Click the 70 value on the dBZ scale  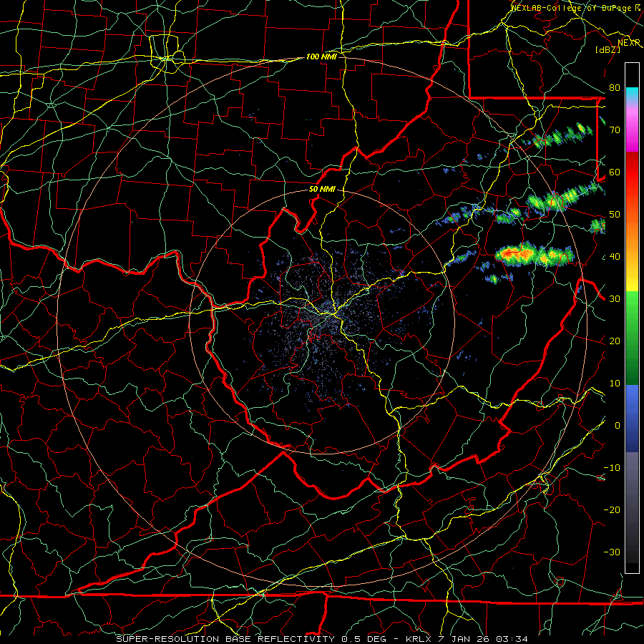pyautogui.click(x=615, y=130)
